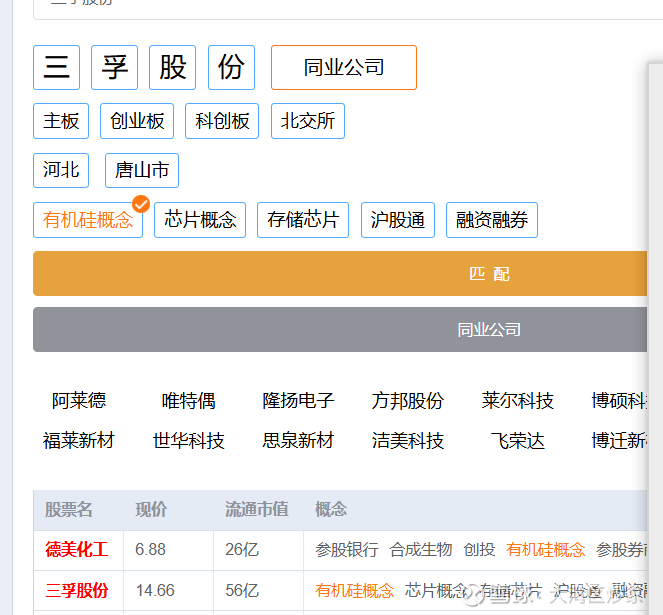This screenshot has width=663, height=615.
Task: Select the orange-outlined 同业公司 tag
Action: pyautogui.click(x=344, y=67)
